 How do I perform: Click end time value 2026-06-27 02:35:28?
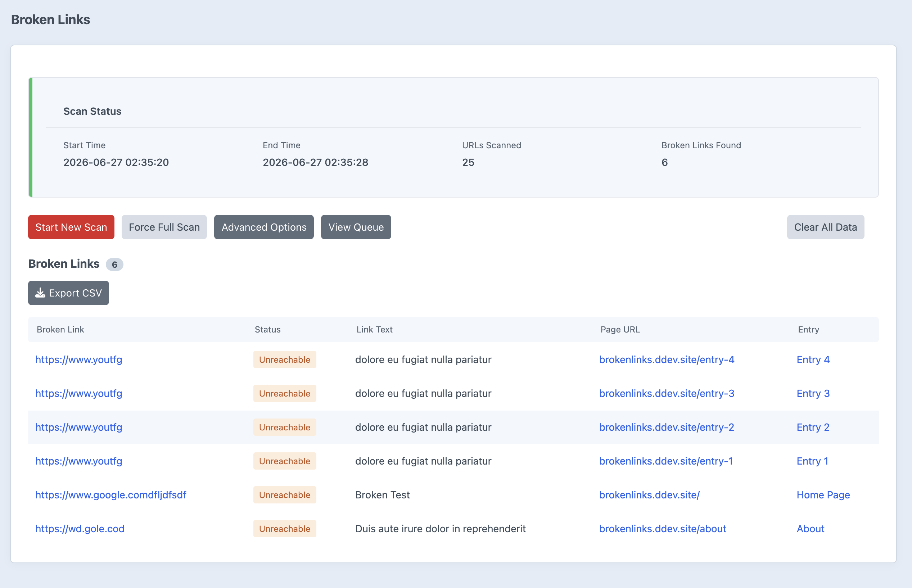[315, 162]
